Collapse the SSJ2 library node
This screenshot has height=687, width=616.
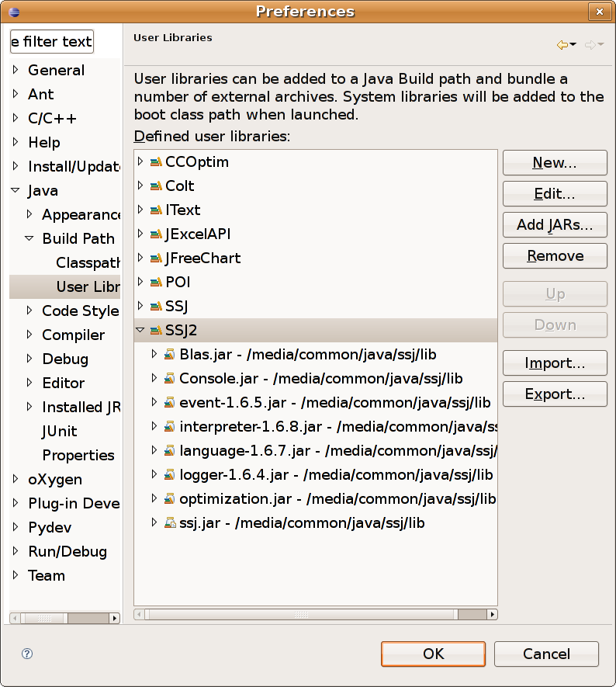click(140, 331)
